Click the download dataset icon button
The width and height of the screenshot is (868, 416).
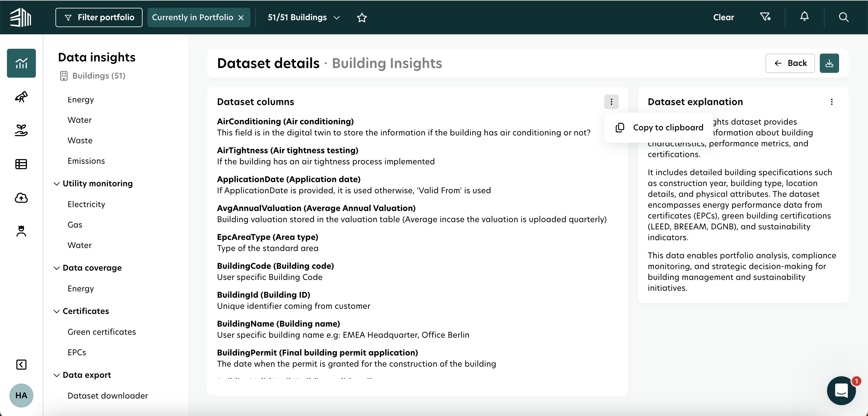[829, 63]
